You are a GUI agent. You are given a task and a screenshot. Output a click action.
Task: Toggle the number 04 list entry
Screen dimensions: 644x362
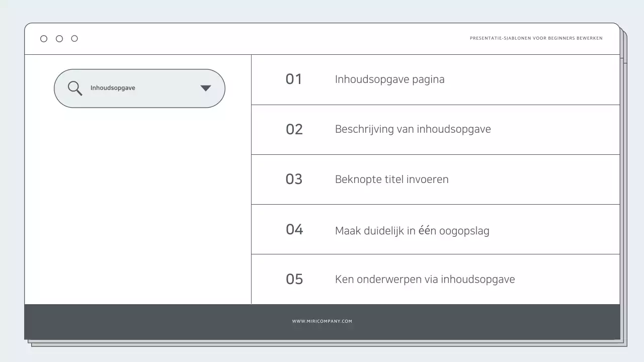(294, 229)
